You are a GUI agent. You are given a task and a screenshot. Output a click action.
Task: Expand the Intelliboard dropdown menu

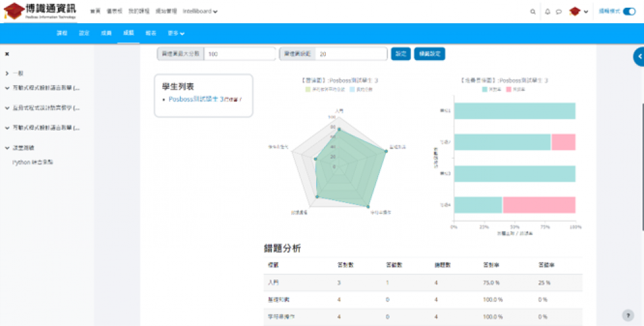click(x=200, y=12)
